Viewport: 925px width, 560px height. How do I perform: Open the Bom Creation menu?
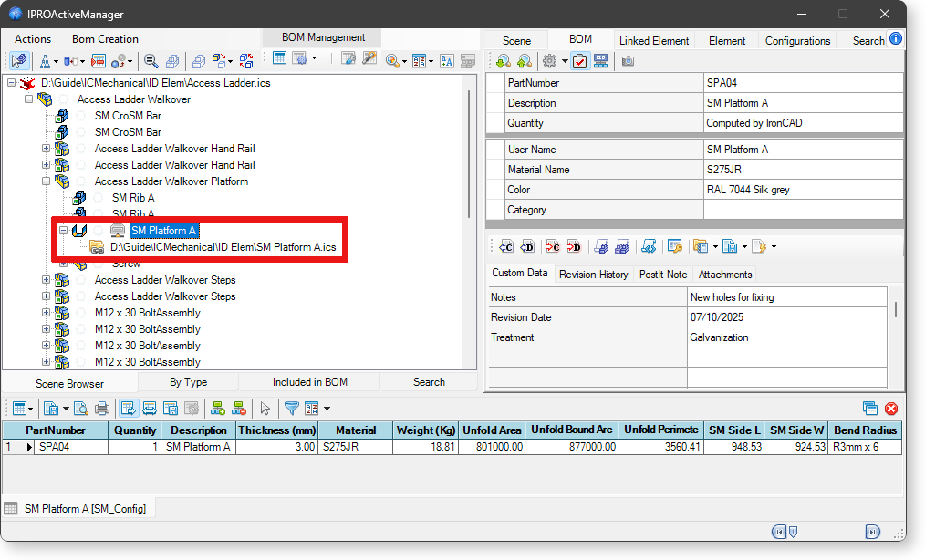(x=105, y=39)
